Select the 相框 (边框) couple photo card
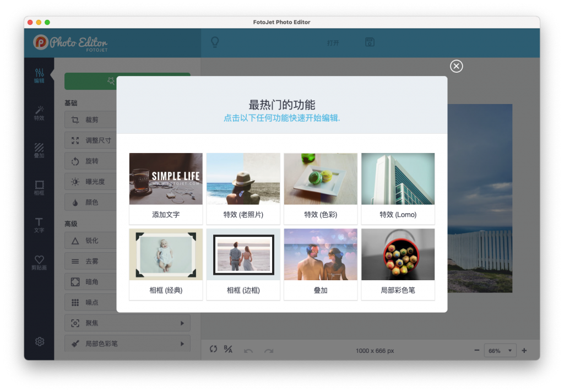This screenshot has height=392, width=564. coord(243,264)
